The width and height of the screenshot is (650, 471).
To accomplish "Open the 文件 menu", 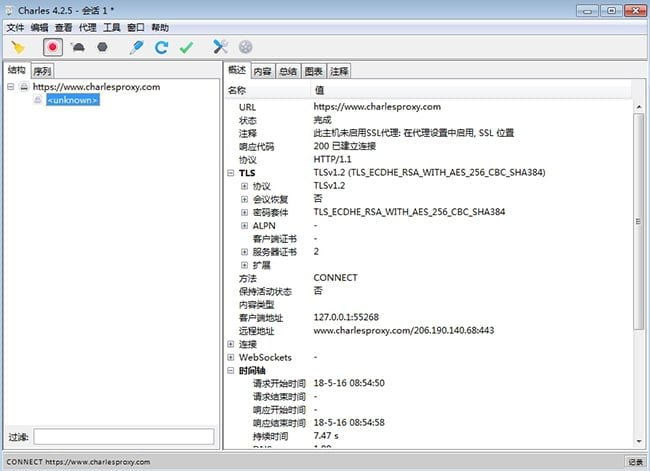I will (x=15, y=28).
